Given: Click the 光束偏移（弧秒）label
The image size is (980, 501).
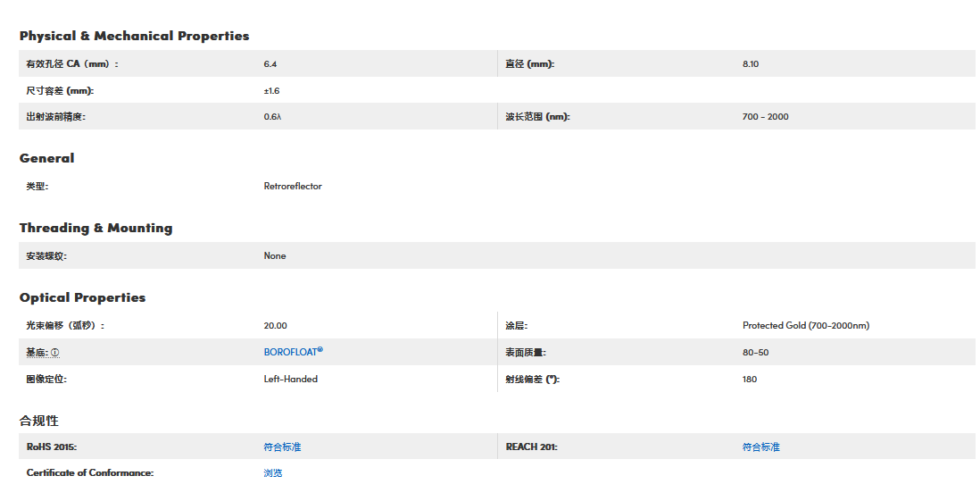Looking at the screenshot, I should tap(65, 325).
